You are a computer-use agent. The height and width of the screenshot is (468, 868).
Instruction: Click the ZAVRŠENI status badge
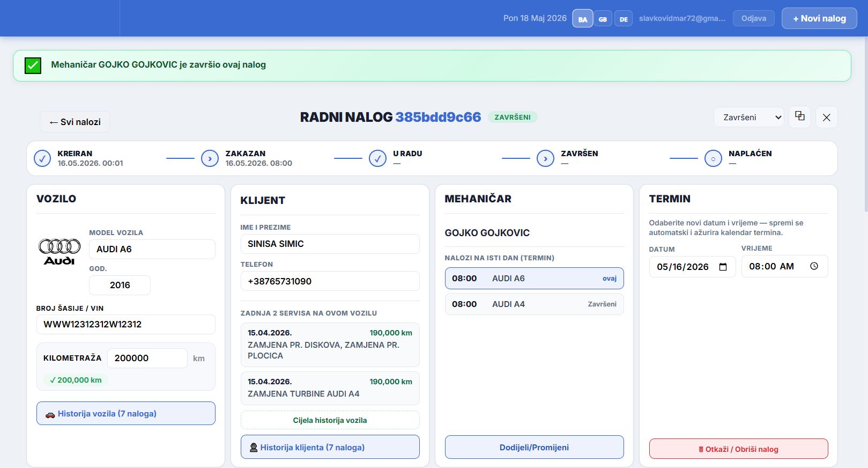click(x=513, y=117)
